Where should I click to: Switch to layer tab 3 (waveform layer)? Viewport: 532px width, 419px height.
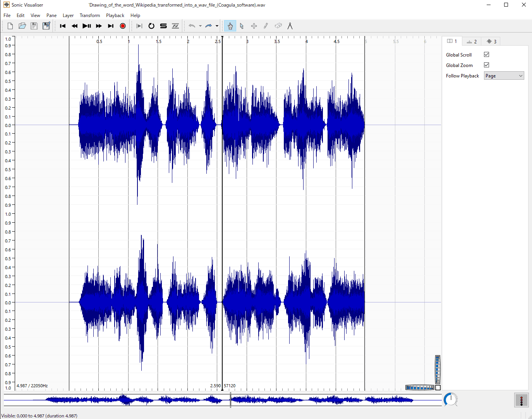(491, 41)
